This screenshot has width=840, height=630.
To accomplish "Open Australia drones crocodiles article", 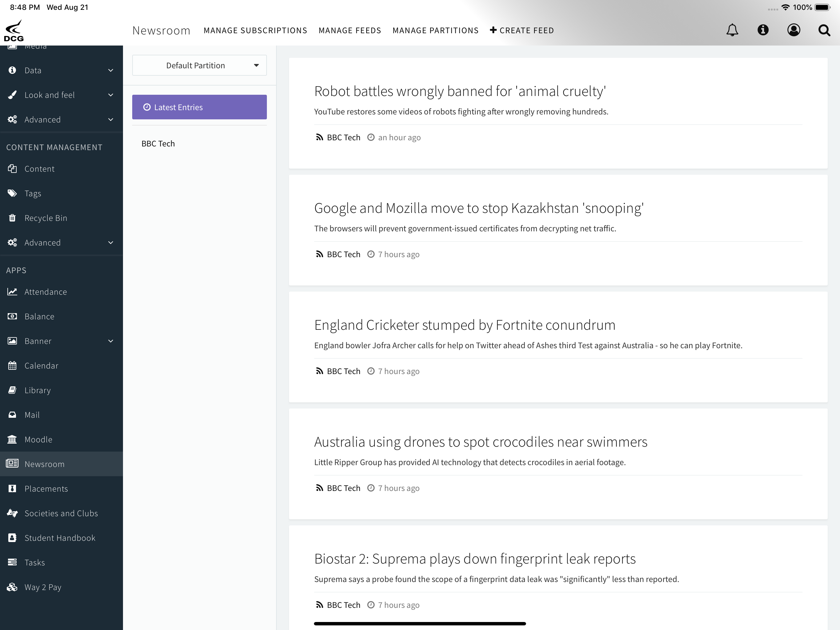I will tap(481, 442).
